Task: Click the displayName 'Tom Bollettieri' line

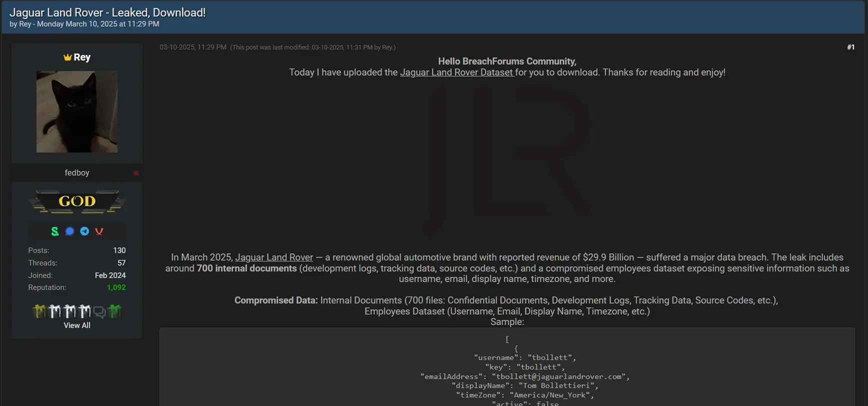Action: click(525, 385)
